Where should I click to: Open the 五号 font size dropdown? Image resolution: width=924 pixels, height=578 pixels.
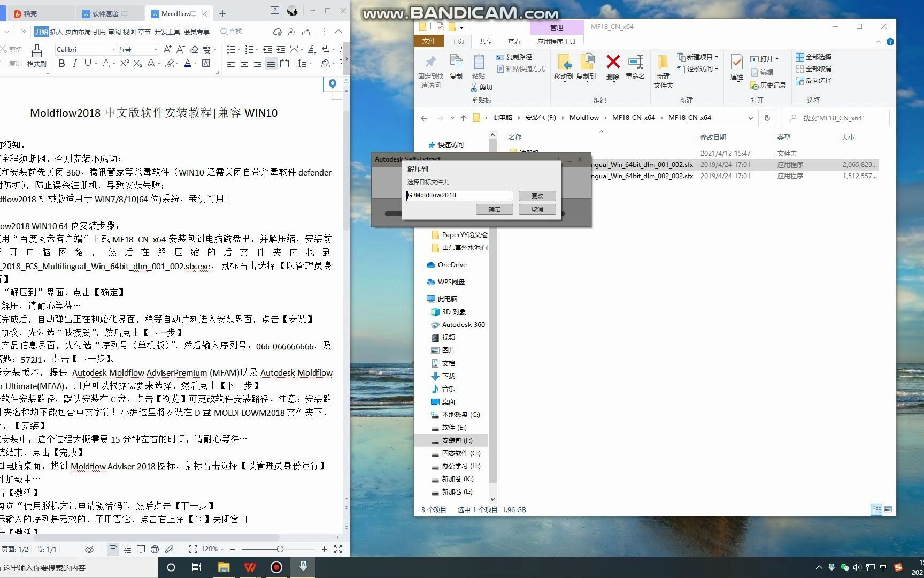pyautogui.click(x=156, y=49)
